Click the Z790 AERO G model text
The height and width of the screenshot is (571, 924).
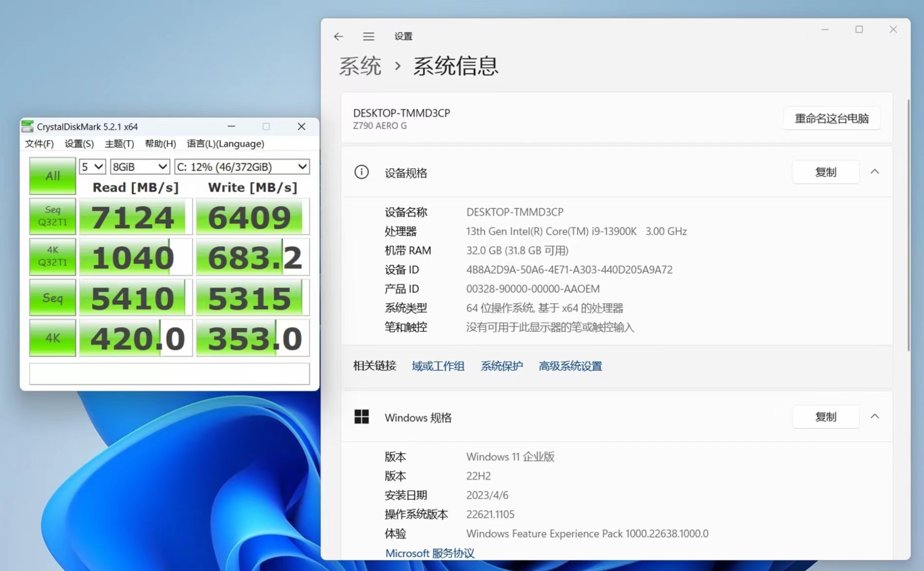coord(380,126)
